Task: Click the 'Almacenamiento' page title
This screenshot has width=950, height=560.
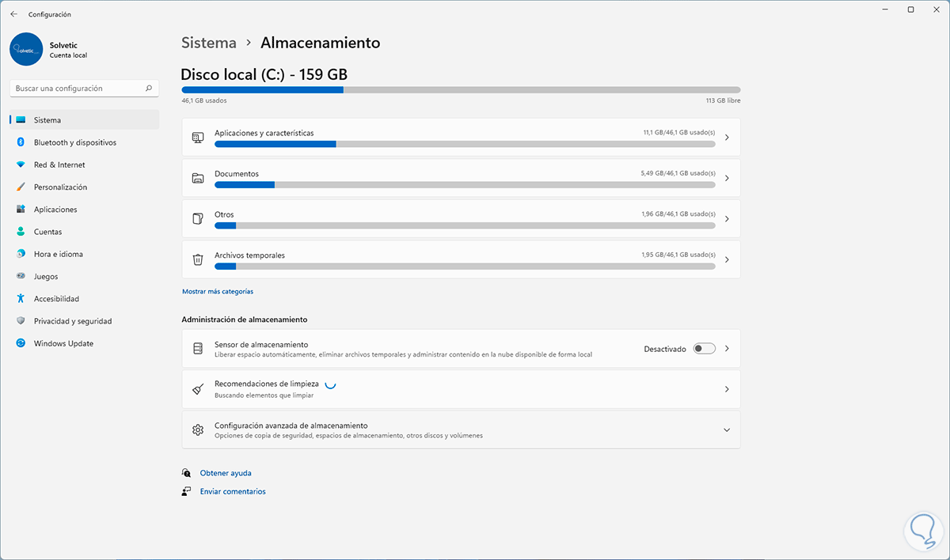Action: (321, 43)
